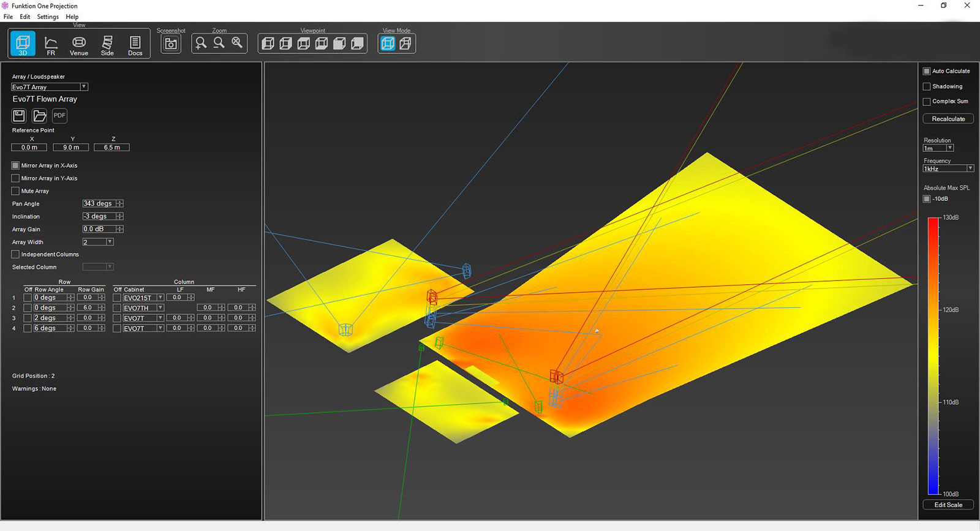Screen dimensions: 980x531
Task: Choose the second View Mode icon
Action: click(405, 43)
